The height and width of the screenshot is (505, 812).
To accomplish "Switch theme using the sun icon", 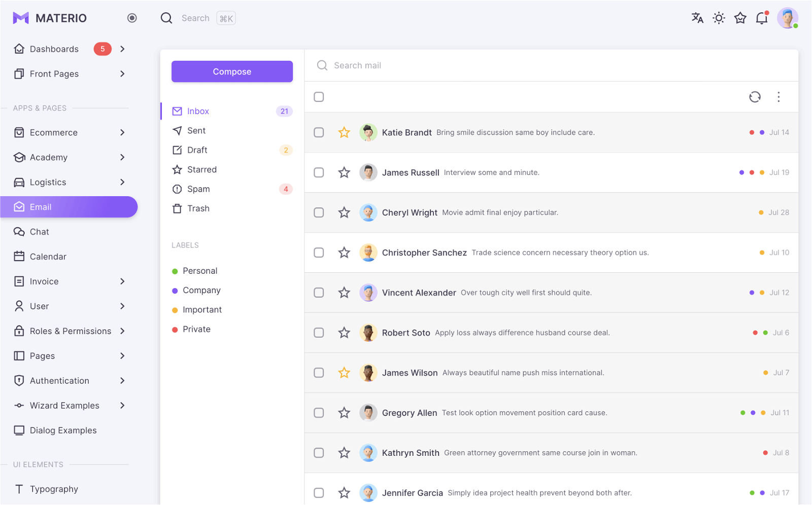I will pos(719,18).
